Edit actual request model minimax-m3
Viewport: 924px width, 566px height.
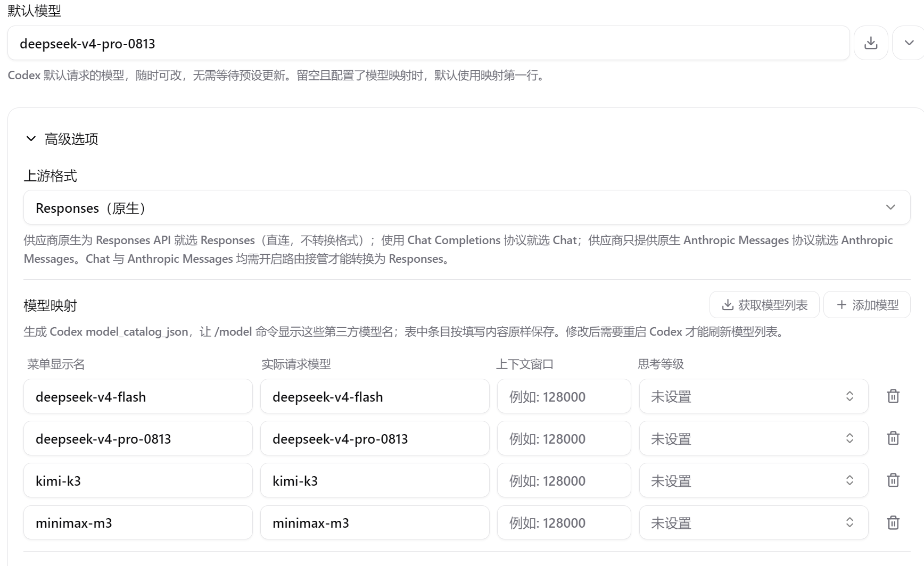(x=375, y=523)
